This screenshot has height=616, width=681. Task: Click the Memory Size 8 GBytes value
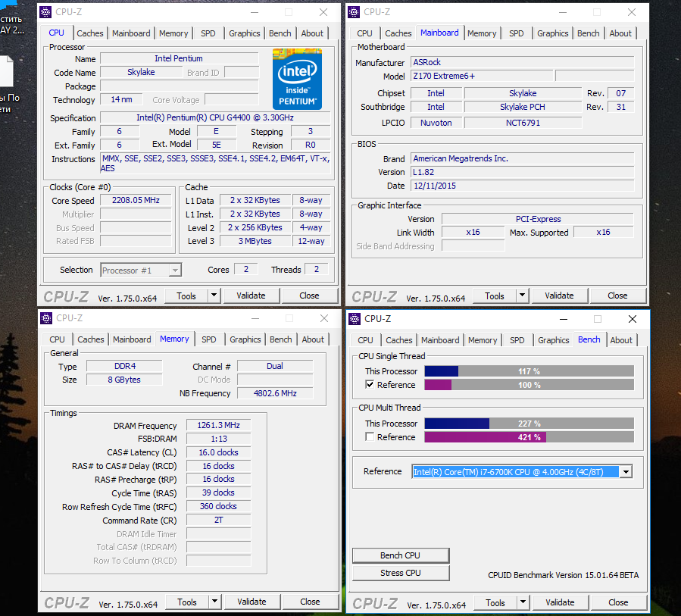pyautogui.click(x=125, y=380)
